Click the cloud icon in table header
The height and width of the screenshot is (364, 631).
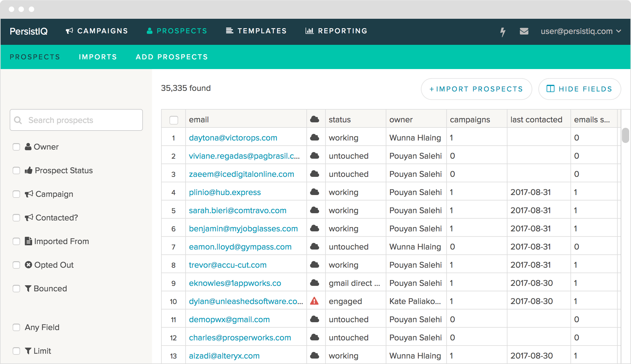tap(315, 119)
